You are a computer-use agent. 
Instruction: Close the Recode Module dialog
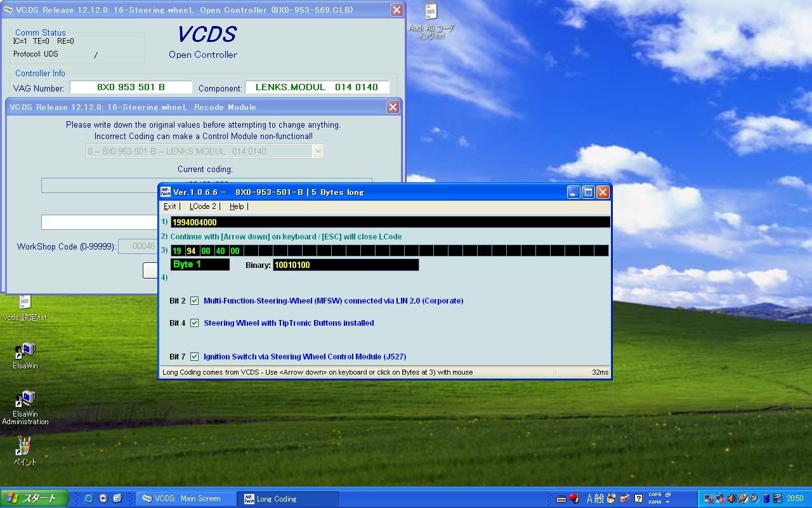[393, 107]
